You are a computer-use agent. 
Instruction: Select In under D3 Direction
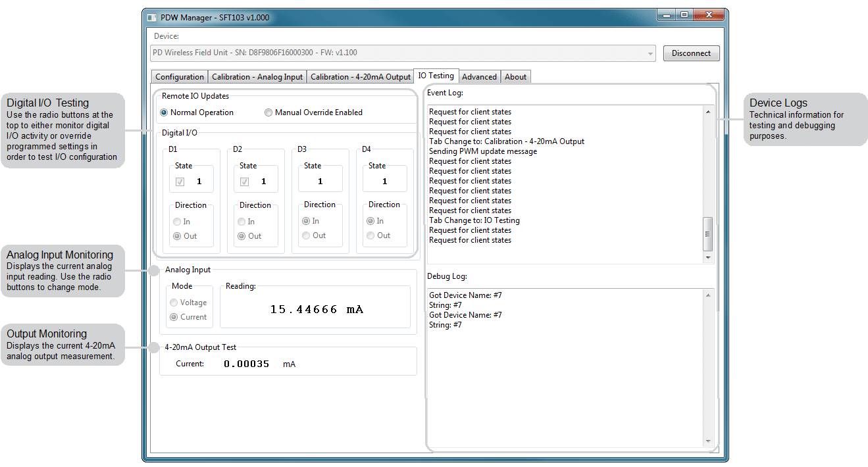(311, 221)
